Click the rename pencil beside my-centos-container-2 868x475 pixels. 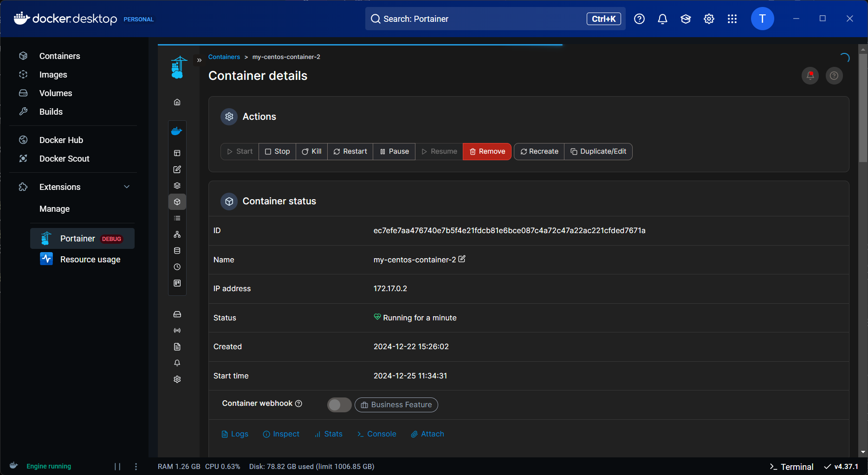(462, 259)
